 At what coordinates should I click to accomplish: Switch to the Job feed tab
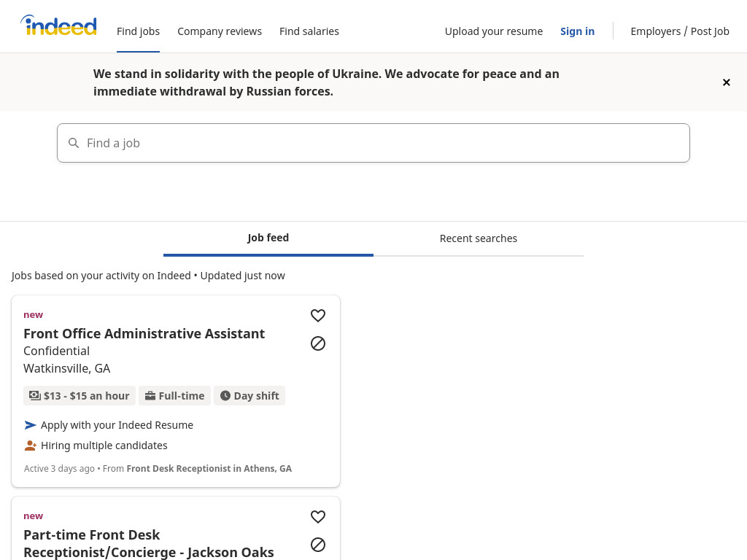(268, 238)
